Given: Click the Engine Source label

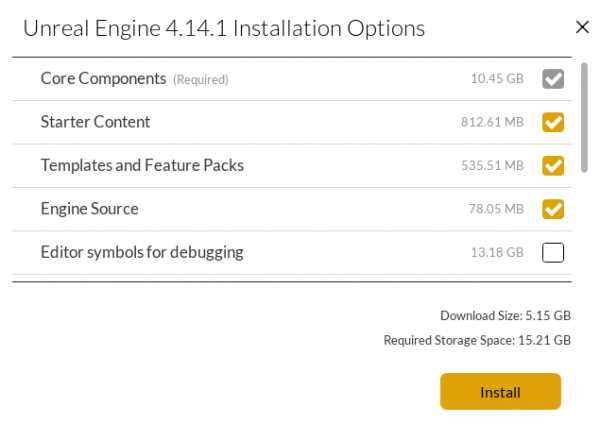Looking at the screenshot, I should 89,209.
